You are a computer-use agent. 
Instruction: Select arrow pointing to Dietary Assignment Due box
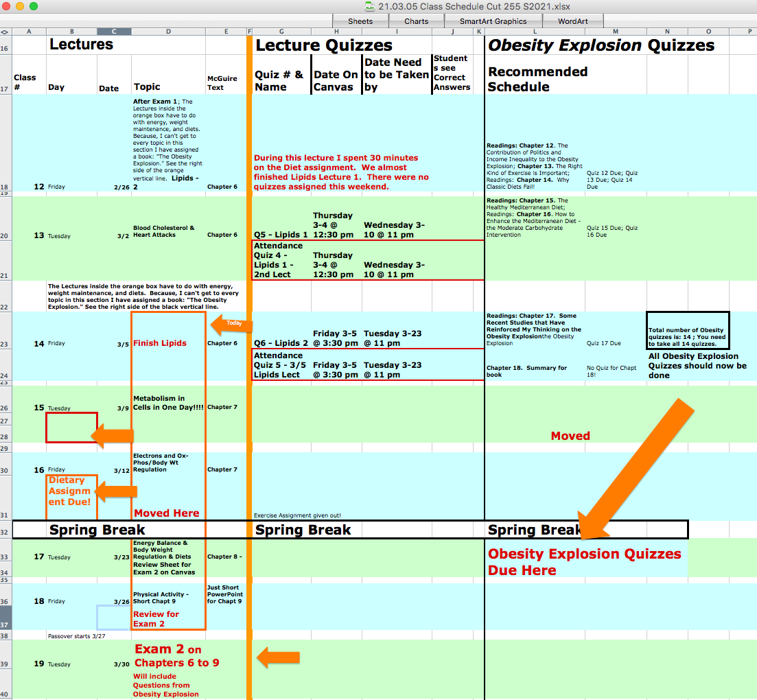(117, 491)
